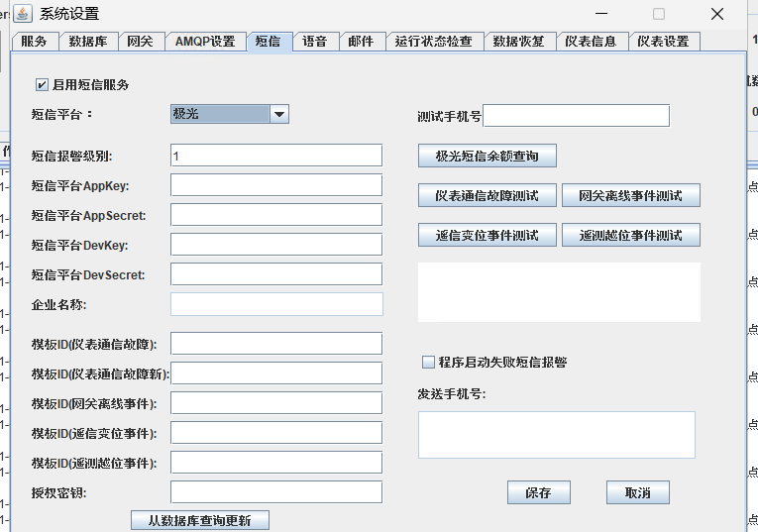Click the 网关离线事件测试 button

tap(630, 195)
